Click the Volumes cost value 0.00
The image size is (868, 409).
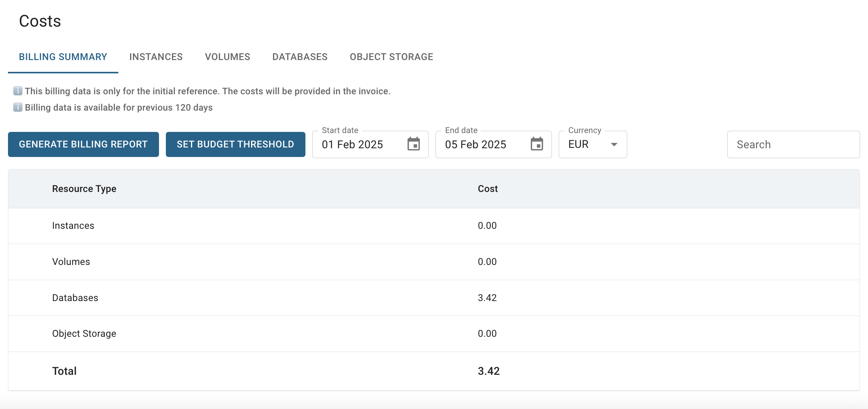click(487, 262)
